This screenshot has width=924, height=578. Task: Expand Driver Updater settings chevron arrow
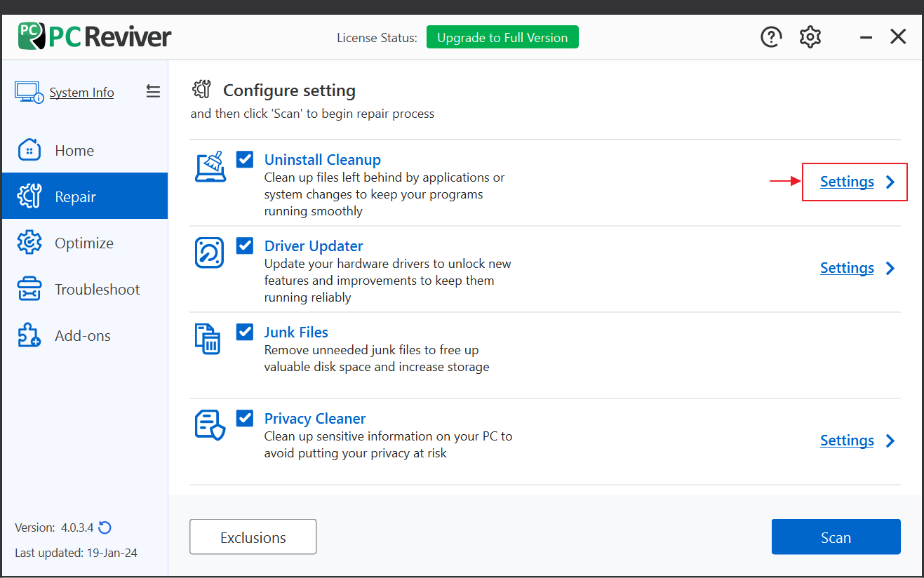tap(890, 268)
